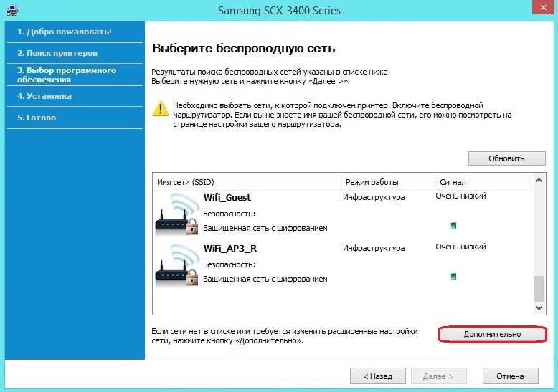The height and width of the screenshot is (392, 558).
Task: Select the Wifi_Guest network name
Action: coord(227,197)
